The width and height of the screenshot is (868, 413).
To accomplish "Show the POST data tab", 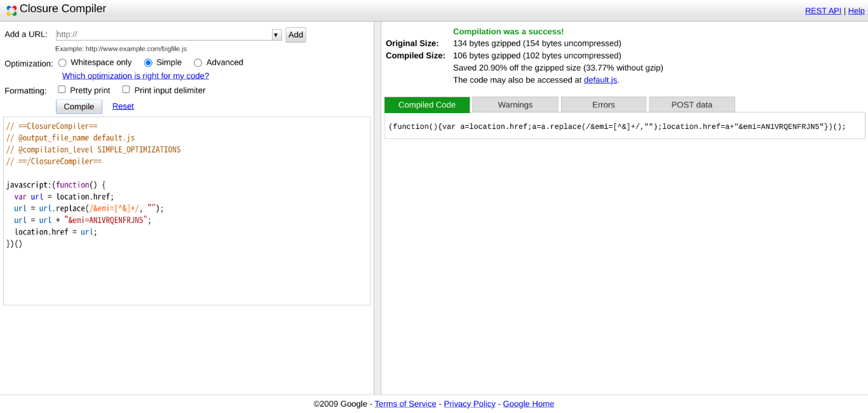I will pyautogui.click(x=692, y=105).
